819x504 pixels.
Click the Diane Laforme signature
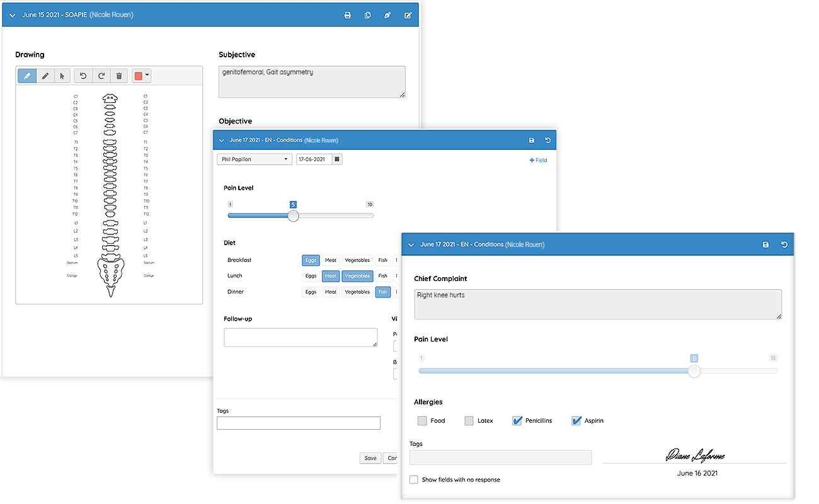pyautogui.click(x=695, y=455)
